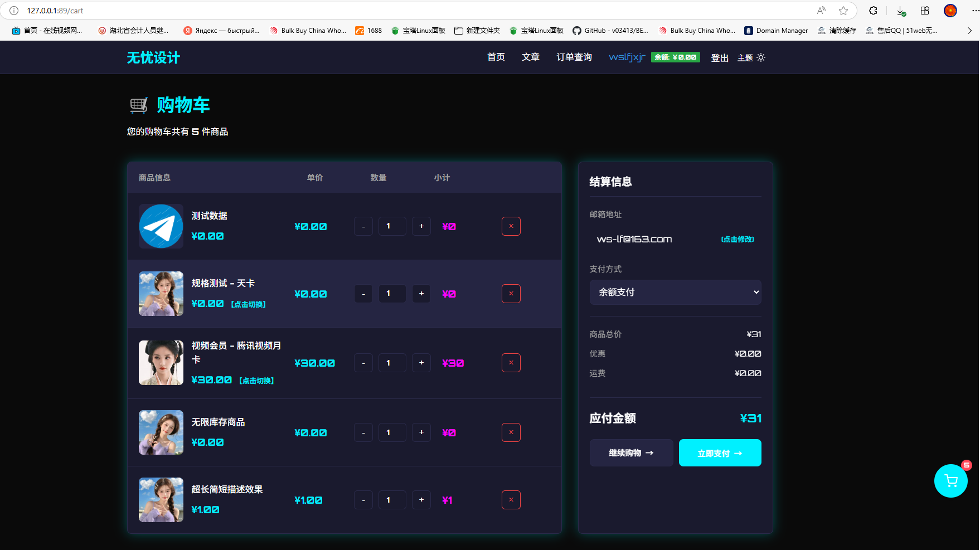The width and height of the screenshot is (980, 550).
Task: Open the browser extensions puzzle icon
Action: coord(873,11)
